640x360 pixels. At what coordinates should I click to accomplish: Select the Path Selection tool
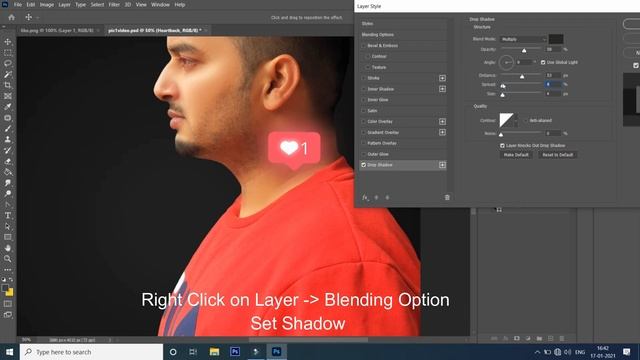8,226
